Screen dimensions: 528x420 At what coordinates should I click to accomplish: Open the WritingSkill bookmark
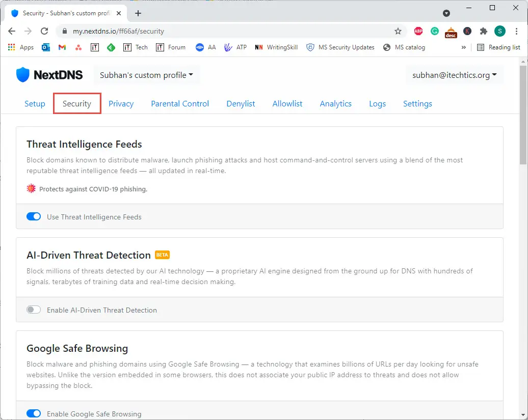click(276, 47)
